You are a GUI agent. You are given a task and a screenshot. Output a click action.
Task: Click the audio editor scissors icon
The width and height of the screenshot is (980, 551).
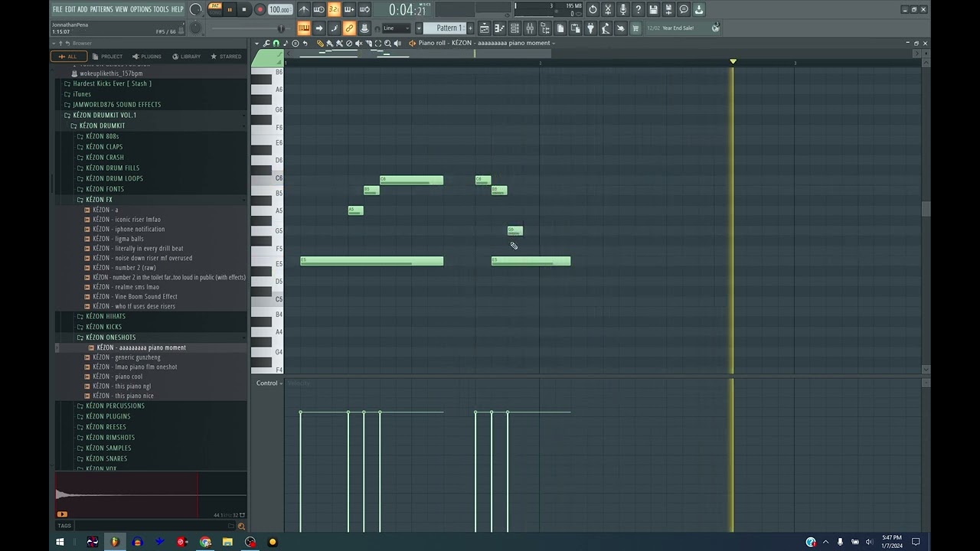(608, 9)
